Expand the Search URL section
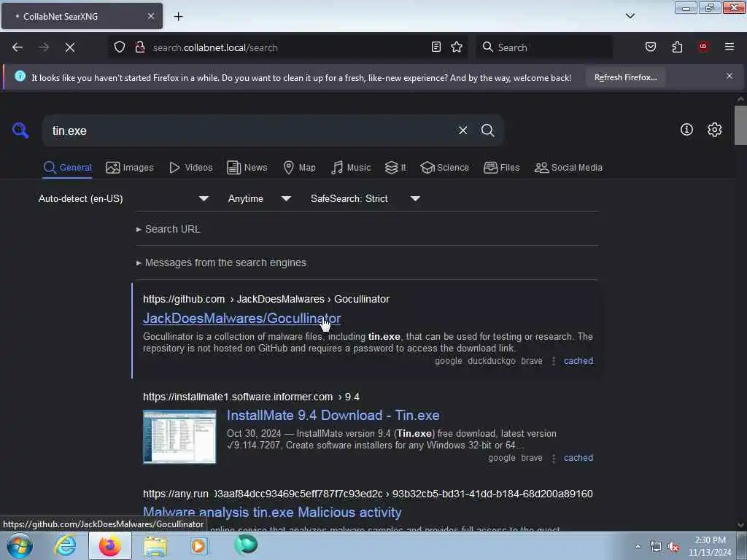The width and height of the screenshot is (747, 560). [x=169, y=229]
